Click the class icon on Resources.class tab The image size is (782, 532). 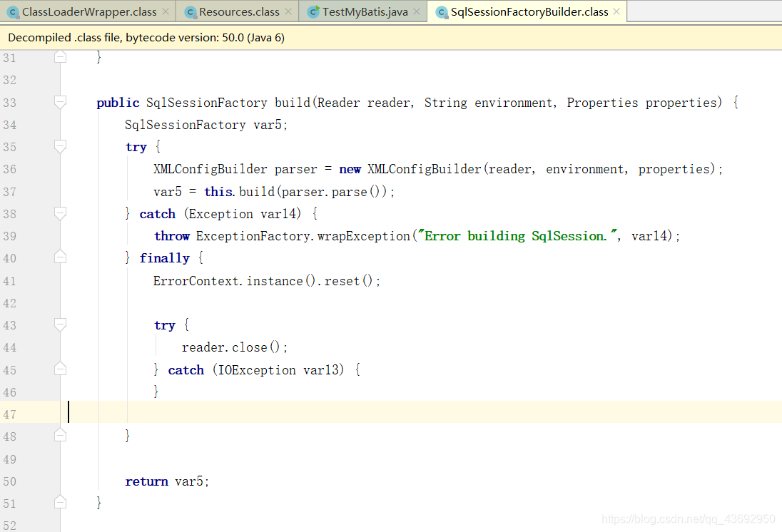pyautogui.click(x=191, y=12)
